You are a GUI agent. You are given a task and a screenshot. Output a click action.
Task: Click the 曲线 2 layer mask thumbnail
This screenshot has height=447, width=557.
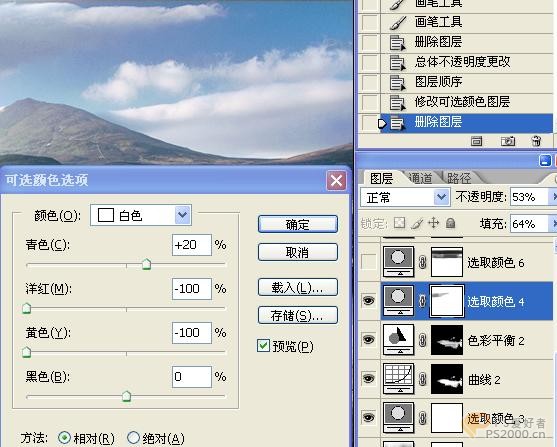point(447,379)
